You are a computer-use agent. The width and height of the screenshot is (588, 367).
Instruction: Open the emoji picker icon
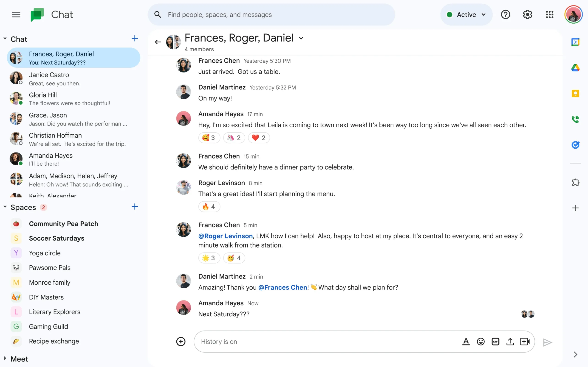[481, 341]
